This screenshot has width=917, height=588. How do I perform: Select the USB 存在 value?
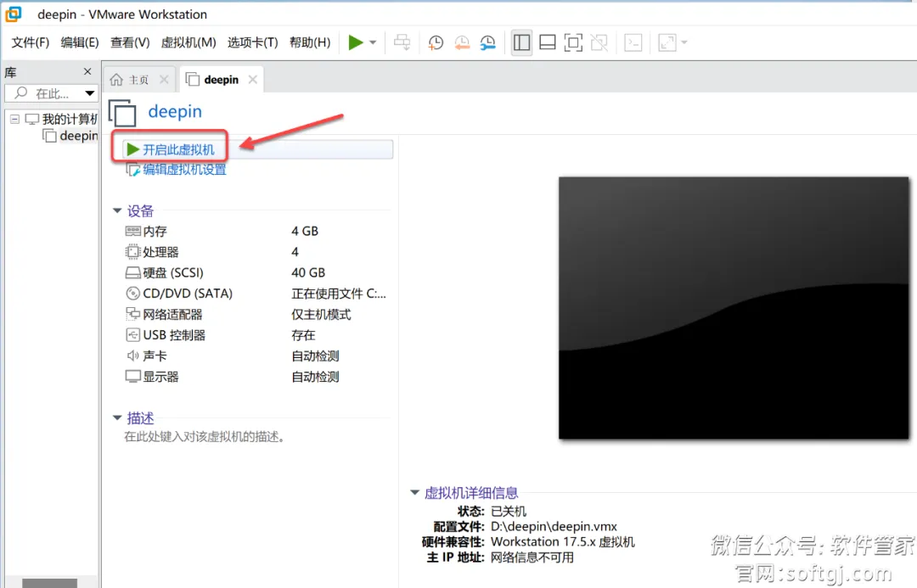pyautogui.click(x=303, y=335)
